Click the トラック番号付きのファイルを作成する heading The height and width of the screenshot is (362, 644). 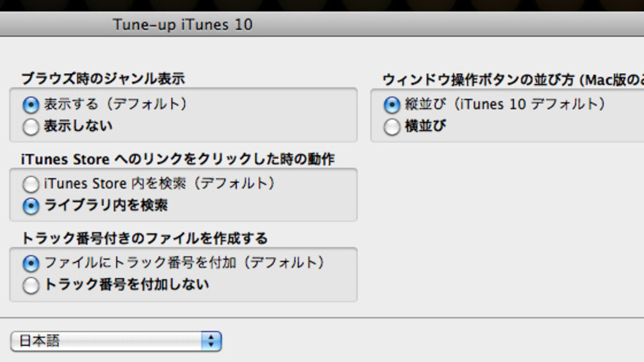coord(144,239)
